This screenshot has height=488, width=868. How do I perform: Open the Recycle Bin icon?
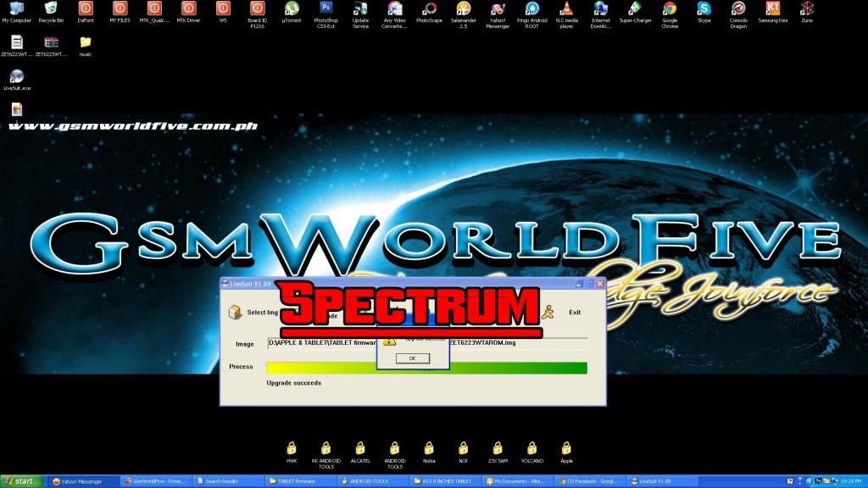tap(51, 12)
